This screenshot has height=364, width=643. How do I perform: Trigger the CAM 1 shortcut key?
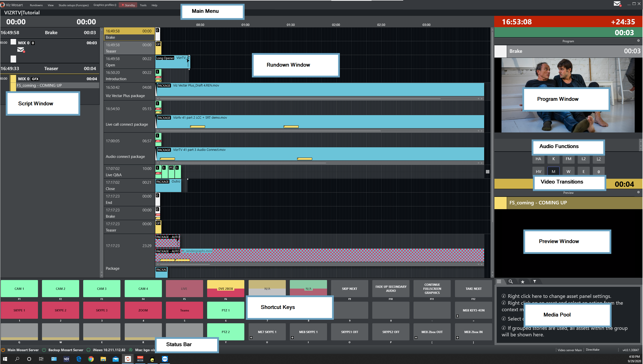pyautogui.click(x=19, y=289)
